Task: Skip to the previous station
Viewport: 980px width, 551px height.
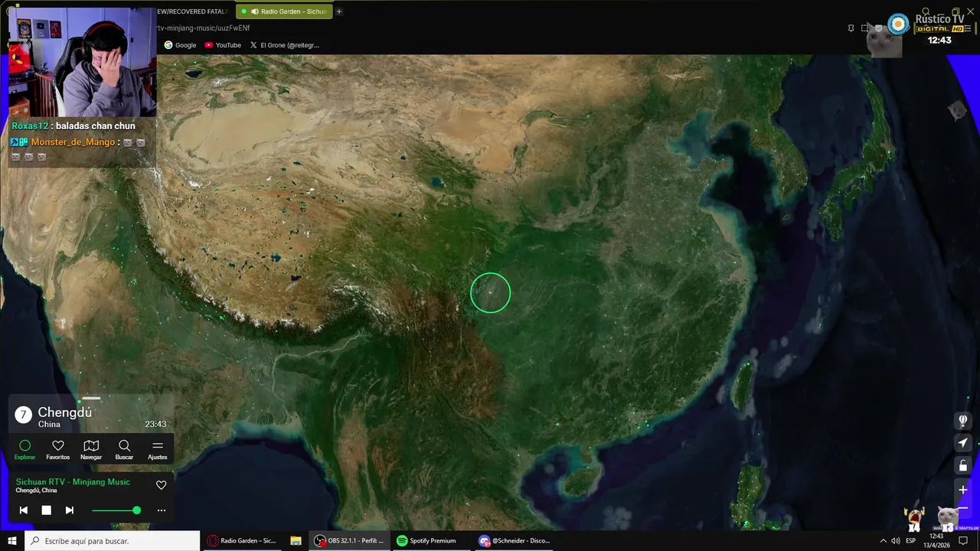Action: (24, 510)
